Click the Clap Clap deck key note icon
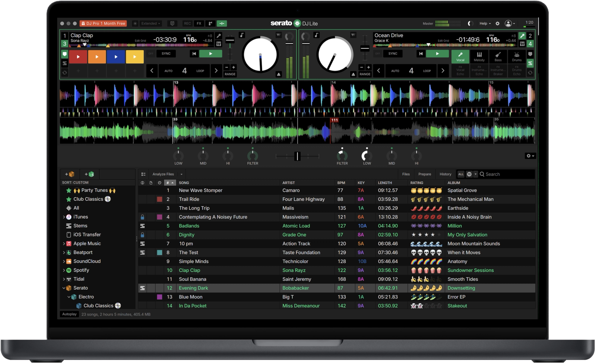 point(242,35)
